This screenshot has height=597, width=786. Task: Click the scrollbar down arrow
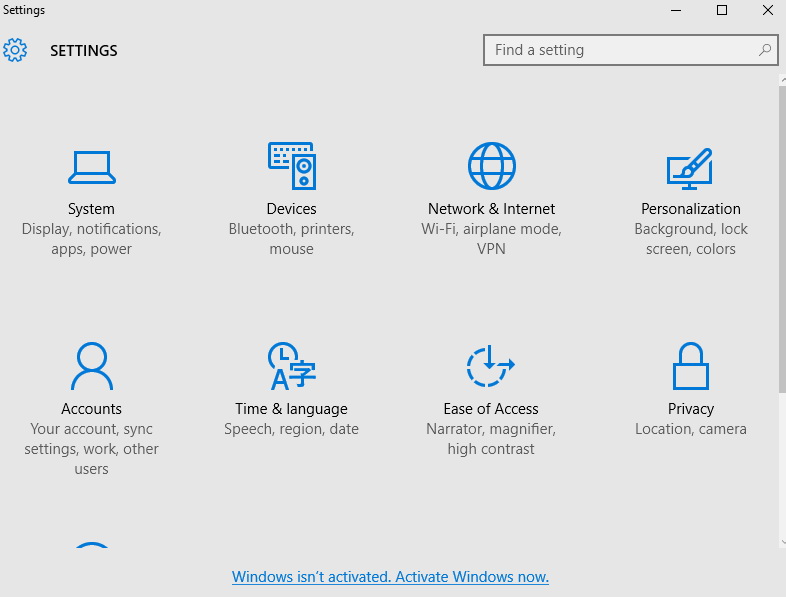point(782,542)
